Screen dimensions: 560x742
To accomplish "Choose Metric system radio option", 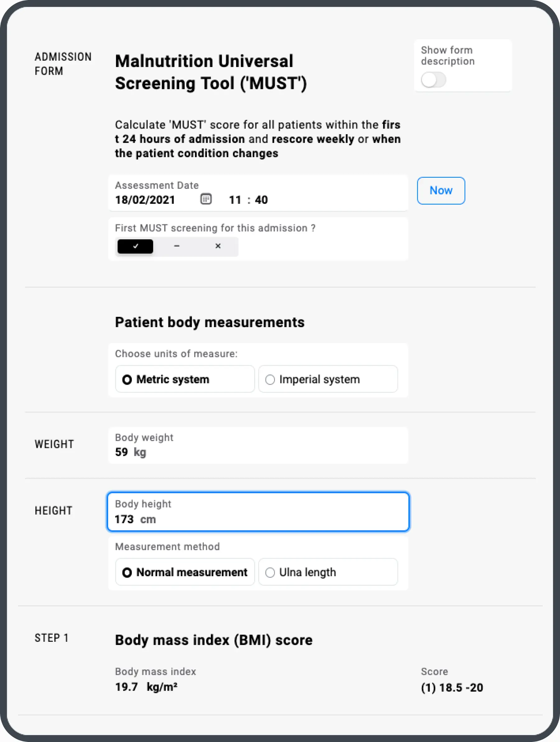I will tap(185, 379).
